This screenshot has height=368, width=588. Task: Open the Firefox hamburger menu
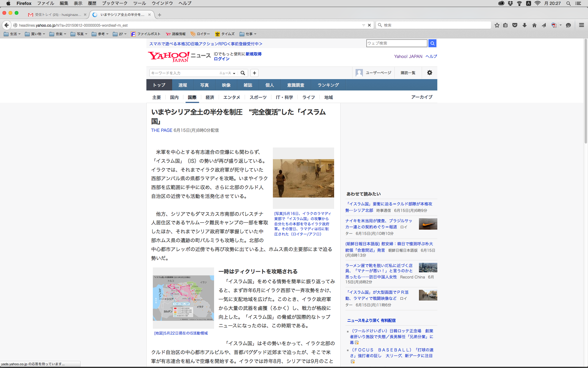[x=581, y=25]
